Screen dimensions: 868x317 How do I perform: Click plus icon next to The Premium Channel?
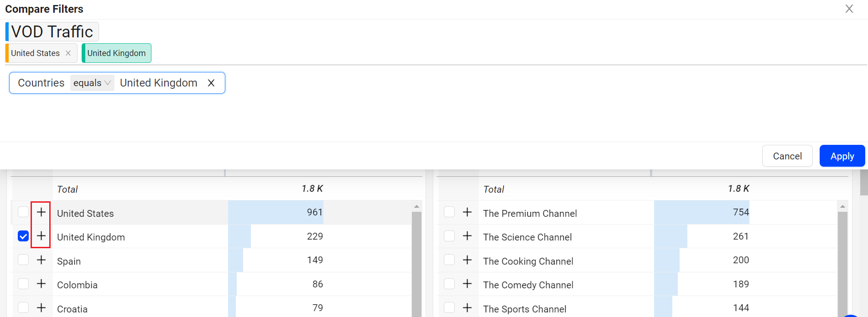pos(467,212)
